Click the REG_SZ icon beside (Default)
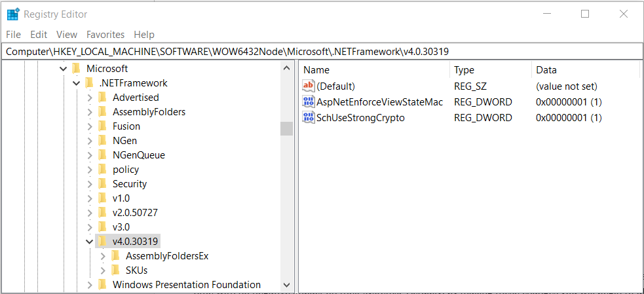Screen dimensions: 644x294 309,86
